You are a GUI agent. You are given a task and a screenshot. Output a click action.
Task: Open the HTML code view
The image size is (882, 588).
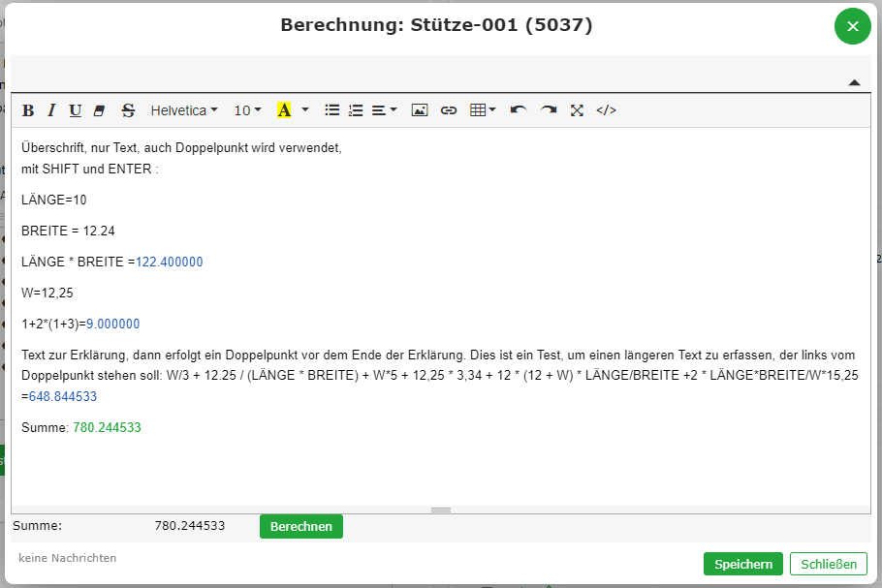click(x=606, y=110)
